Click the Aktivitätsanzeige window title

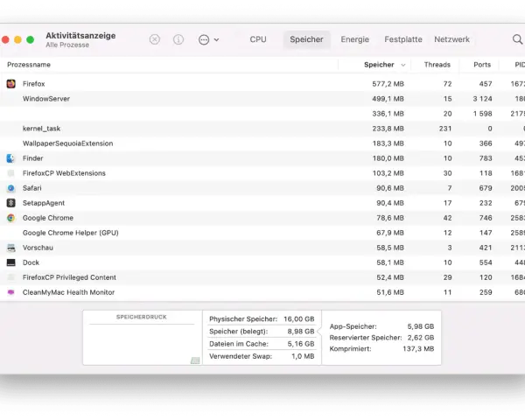click(x=80, y=36)
